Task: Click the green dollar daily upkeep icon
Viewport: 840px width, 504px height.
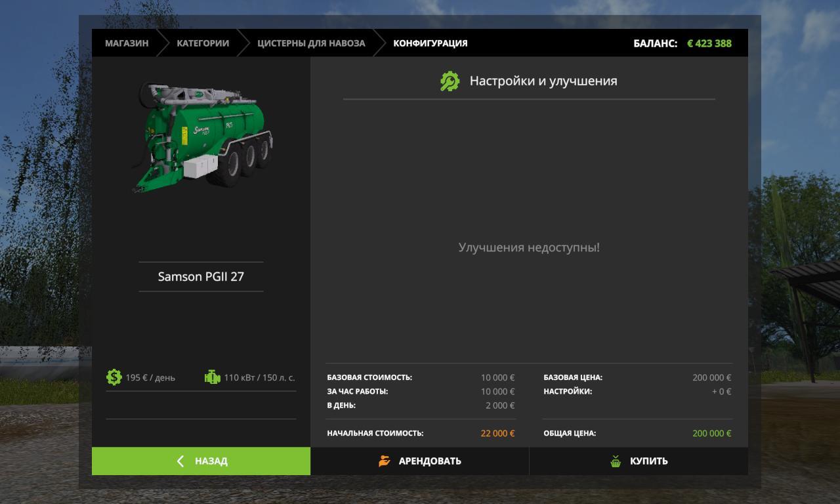Action: 114,377
